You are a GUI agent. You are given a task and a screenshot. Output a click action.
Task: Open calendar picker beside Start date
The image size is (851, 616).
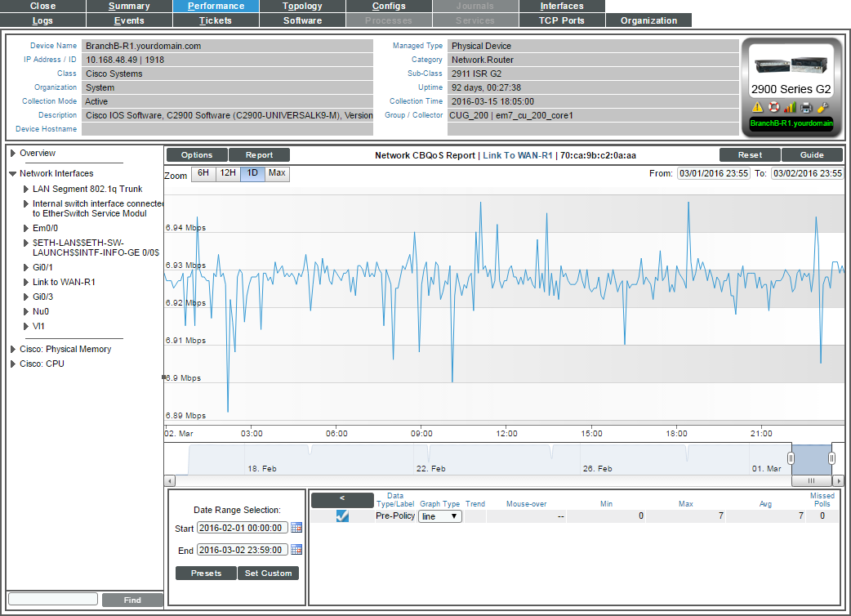(296, 528)
